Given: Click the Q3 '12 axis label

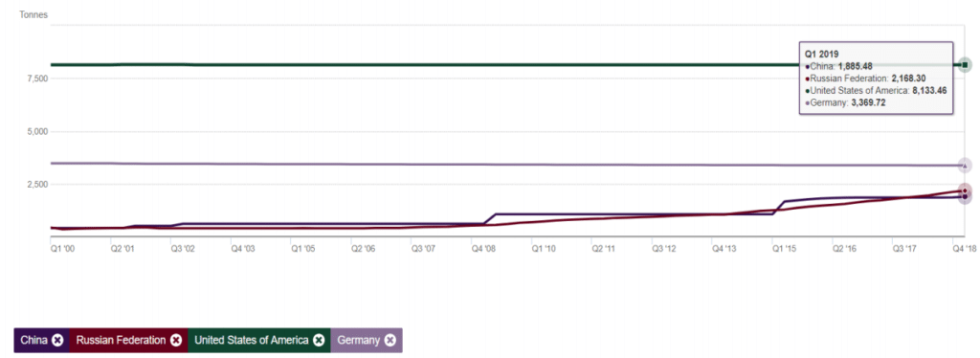Looking at the screenshot, I should click(x=664, y=249).
